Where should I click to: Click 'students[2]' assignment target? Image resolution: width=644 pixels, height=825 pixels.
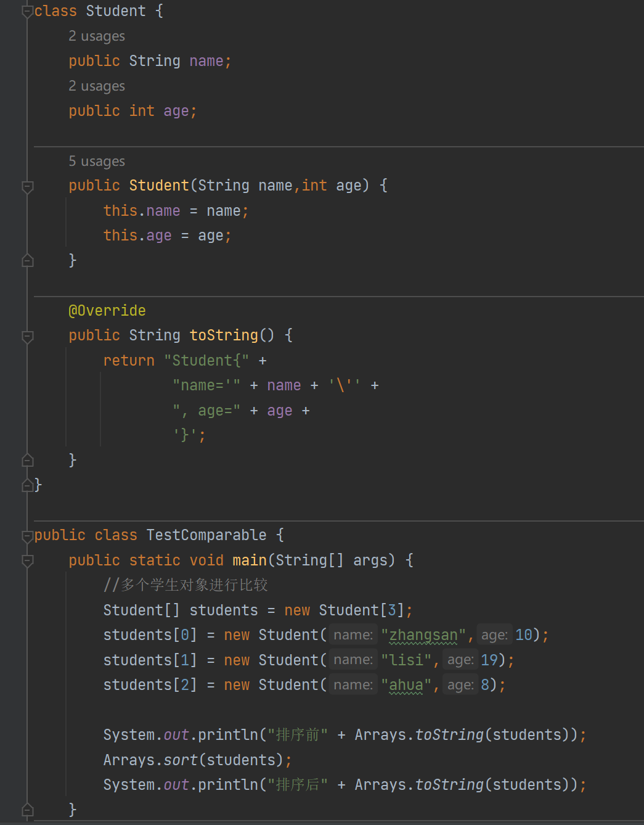[x=150, y=685]
